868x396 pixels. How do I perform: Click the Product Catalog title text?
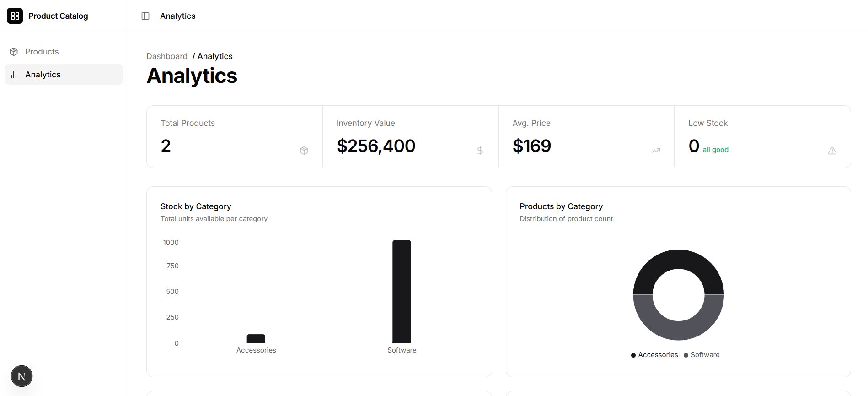[x=58, y=16]
